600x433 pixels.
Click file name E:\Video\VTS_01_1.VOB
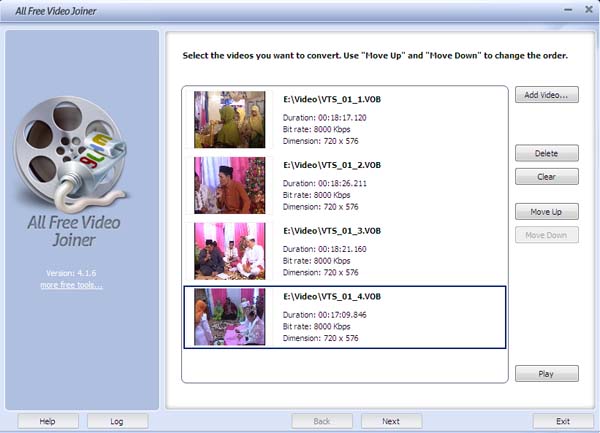(x=332, y=99)
